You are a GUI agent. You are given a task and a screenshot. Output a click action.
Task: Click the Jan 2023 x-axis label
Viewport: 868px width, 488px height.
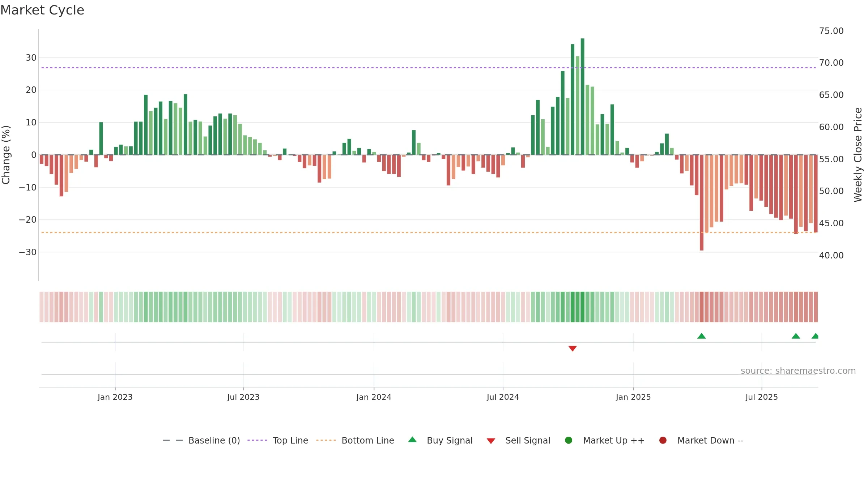(x=115, y=397)
